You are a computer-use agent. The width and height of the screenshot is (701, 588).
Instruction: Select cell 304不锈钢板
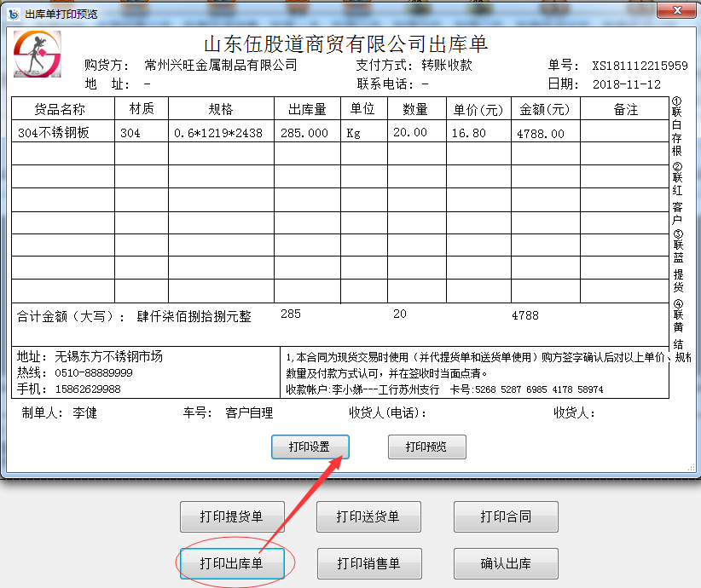tap(63, 131)
